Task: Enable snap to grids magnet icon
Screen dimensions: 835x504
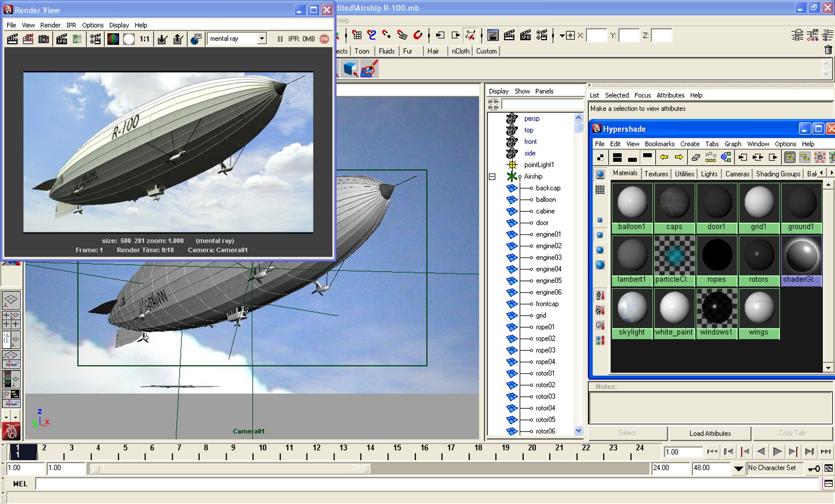Action: [357, 35]
